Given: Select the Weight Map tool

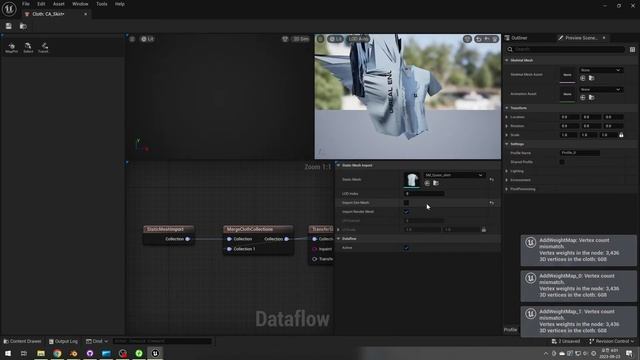Looking at the screenshot, I should pyautogui.click(x=11, y=47).
